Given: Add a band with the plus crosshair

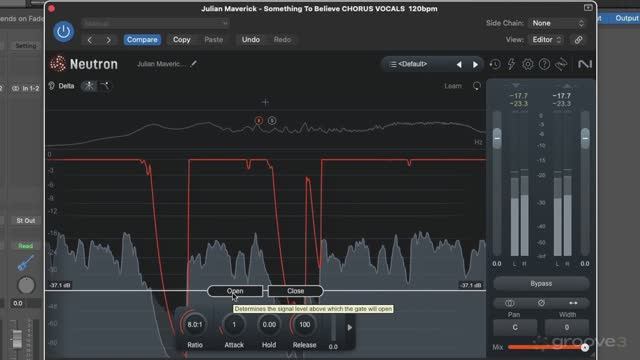Looking at the screenshot, I should 265,102.
